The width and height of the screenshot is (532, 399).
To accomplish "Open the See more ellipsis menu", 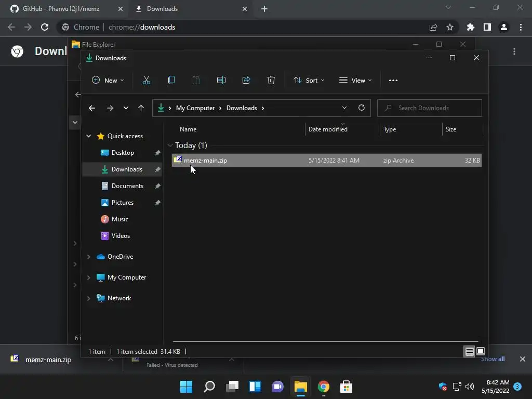I will (x=393, y=81).
